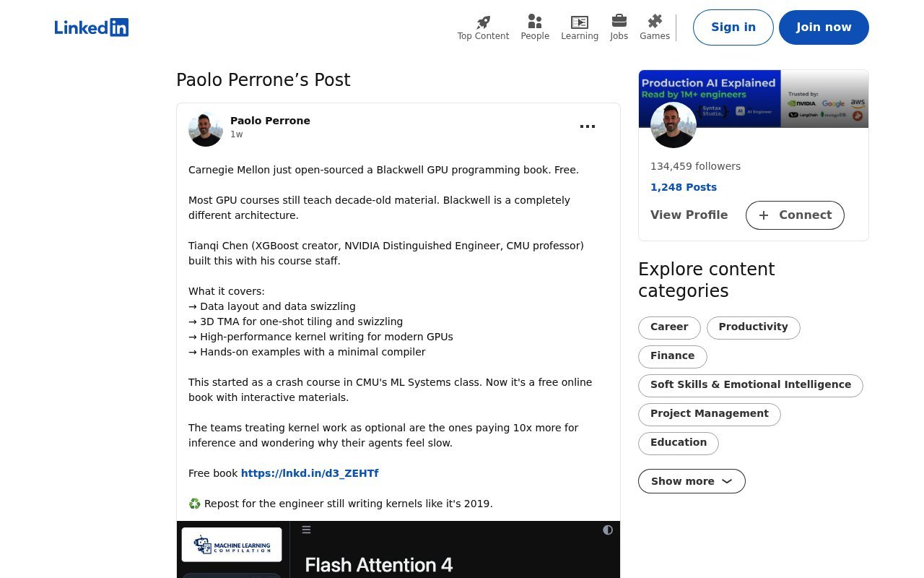Toggle the dark mode icon in embedded preview

608,530
